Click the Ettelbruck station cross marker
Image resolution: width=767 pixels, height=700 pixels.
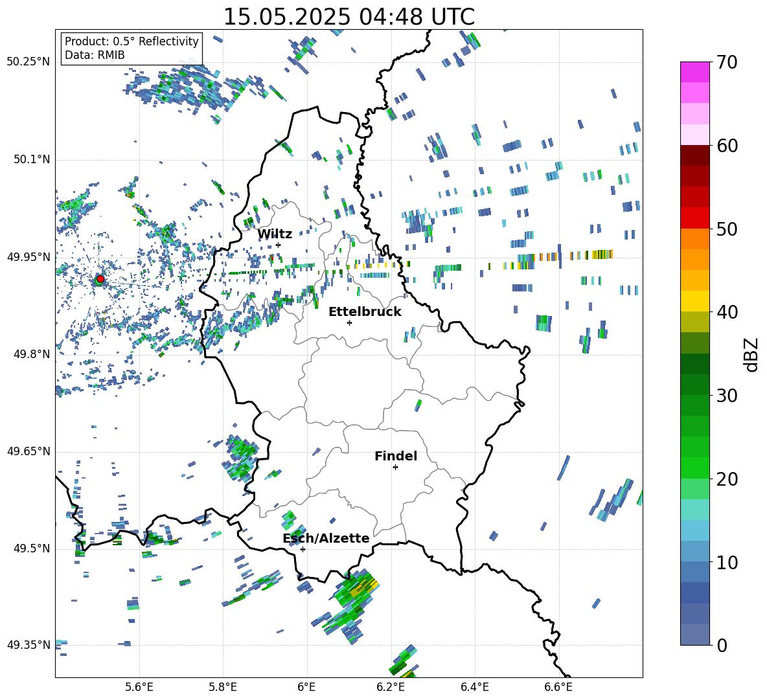click(349, 322)
